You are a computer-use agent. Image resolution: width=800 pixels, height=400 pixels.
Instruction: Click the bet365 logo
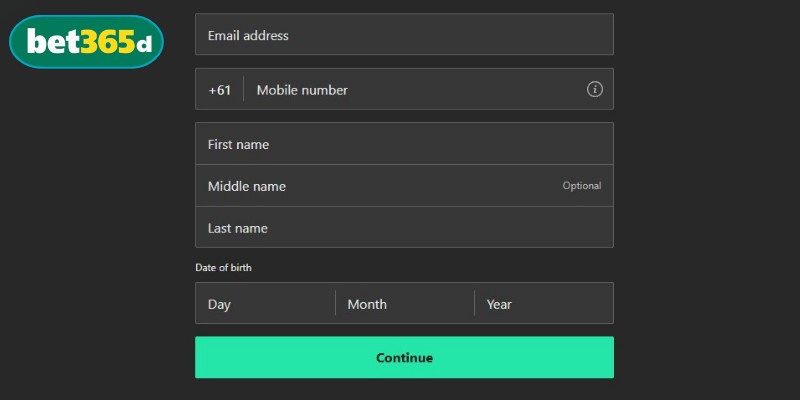coord(85,42)
